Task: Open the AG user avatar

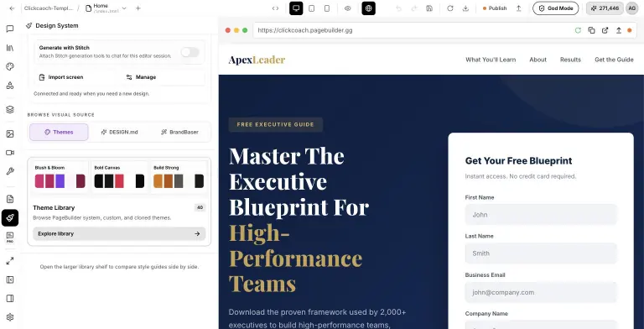Action: [x=632, y=8]
